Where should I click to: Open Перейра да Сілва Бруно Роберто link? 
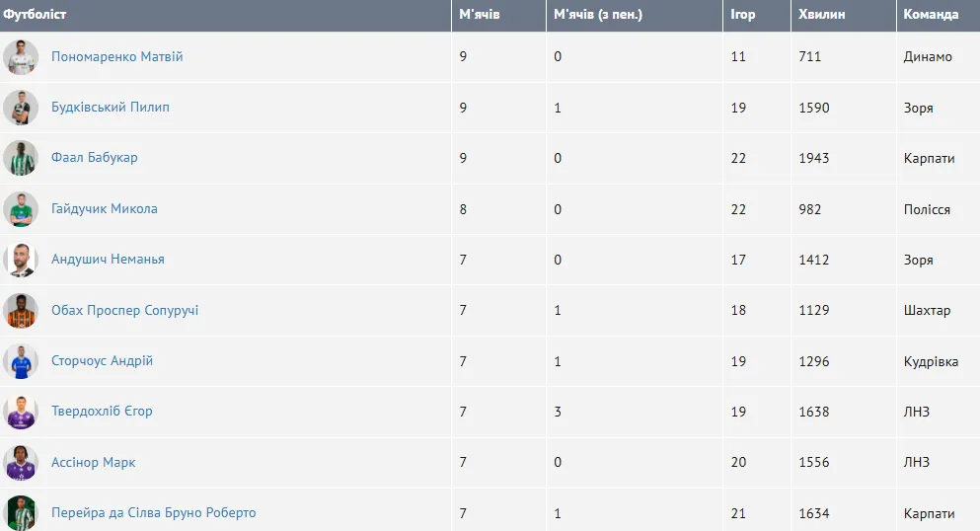153,513
